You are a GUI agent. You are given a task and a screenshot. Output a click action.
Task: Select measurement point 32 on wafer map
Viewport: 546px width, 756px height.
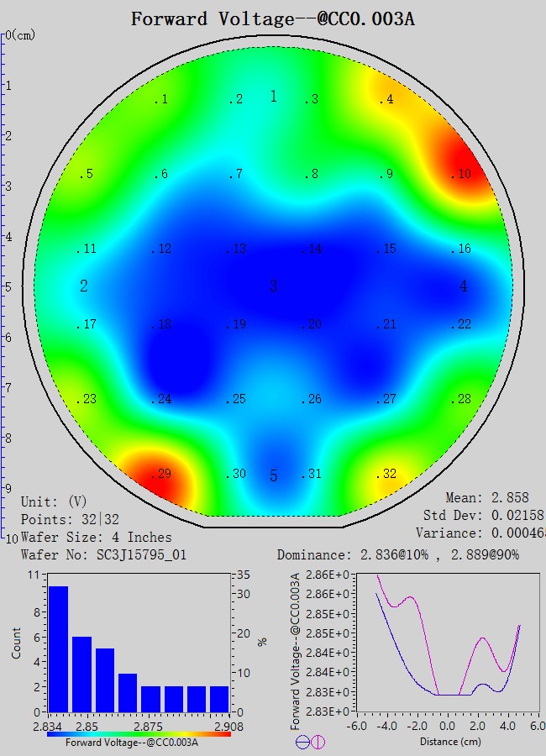coord(386,475)
